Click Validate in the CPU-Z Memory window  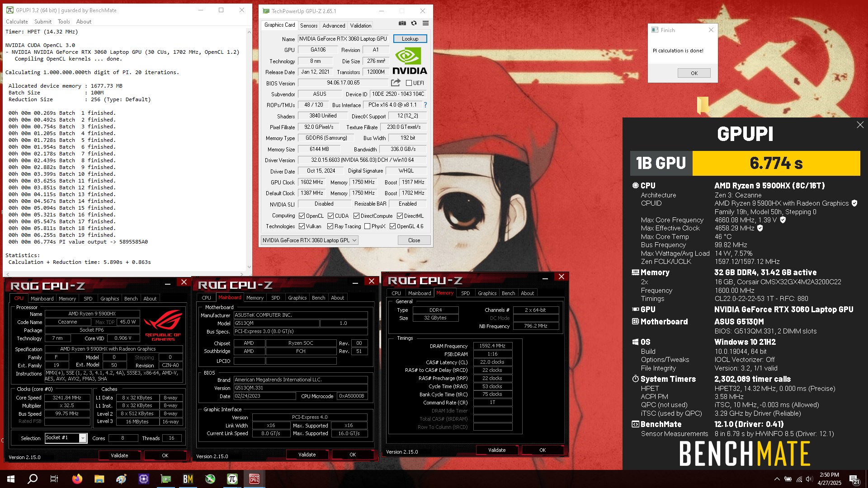coord(497,450)
